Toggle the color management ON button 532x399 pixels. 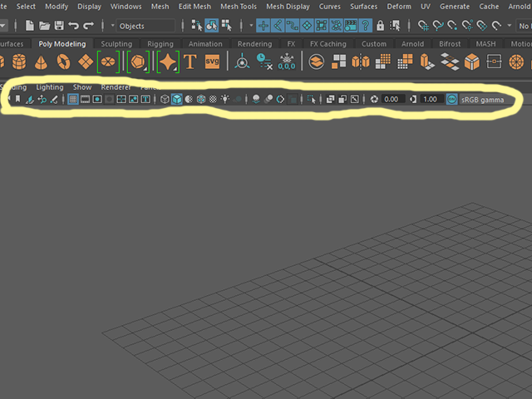[x=452, y=99]
